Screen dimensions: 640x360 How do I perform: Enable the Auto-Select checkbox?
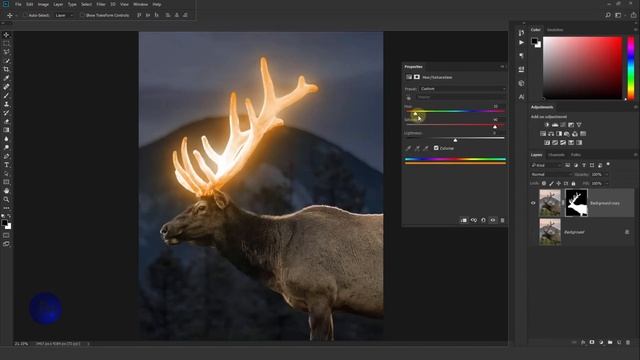(25, 15)
